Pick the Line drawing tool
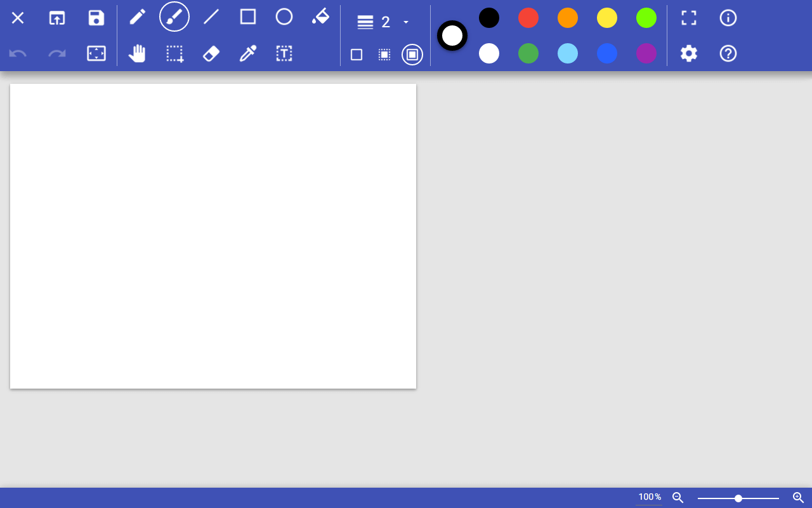Screen dimensions: 812x508 click(x=211, y=18)
